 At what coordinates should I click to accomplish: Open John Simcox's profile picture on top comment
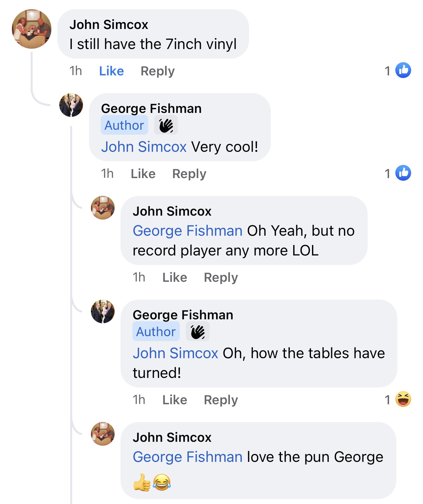coord(32,29)
